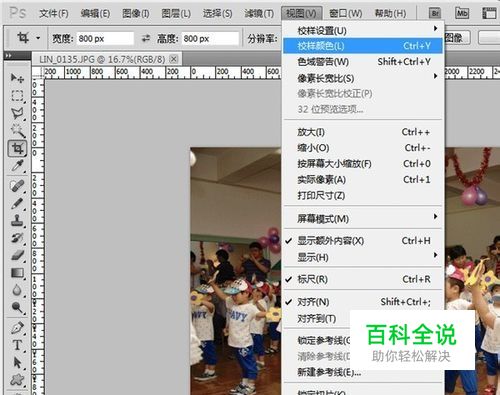
Task: Select the Brush tool
Action: (17, 203)
